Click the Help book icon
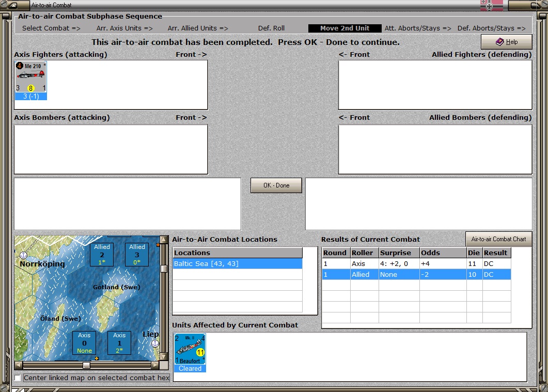This screenshot has height=392, width=548. (499, 42)
